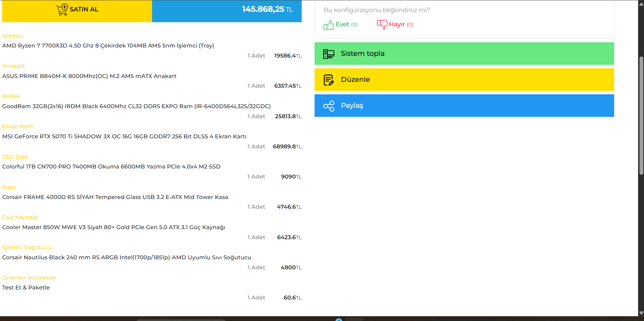Screen dimensions: 644x321
Task: Vote Evet for this configuration
Action: [341, 25]
